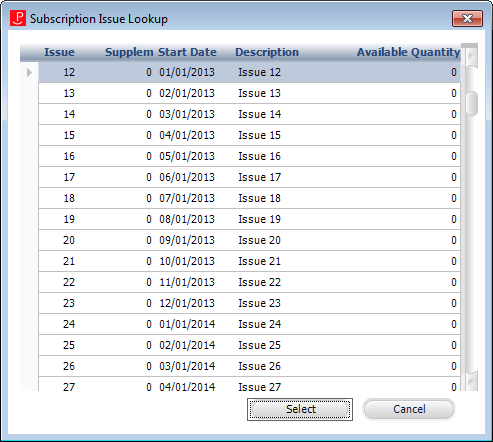Image resolution: width=493 pixels, height=442 pixels.
Task: Click the vertical scrollbar thumb
Action: [x=472, y=103]
